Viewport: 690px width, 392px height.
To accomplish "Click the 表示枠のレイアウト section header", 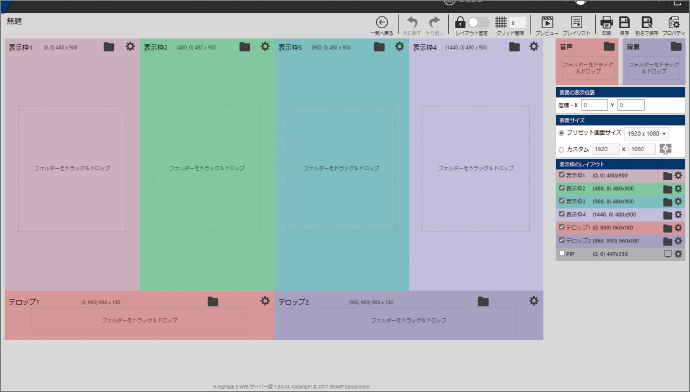I will point(620,164).
